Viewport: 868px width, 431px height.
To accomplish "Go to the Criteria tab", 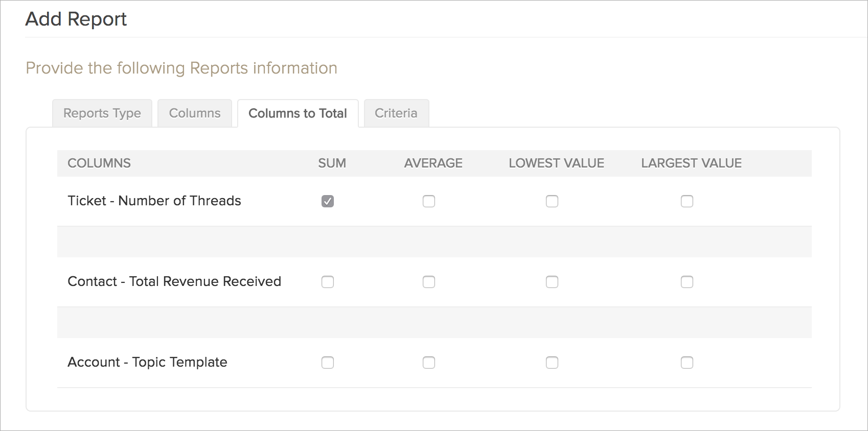I will pos(396,113).
